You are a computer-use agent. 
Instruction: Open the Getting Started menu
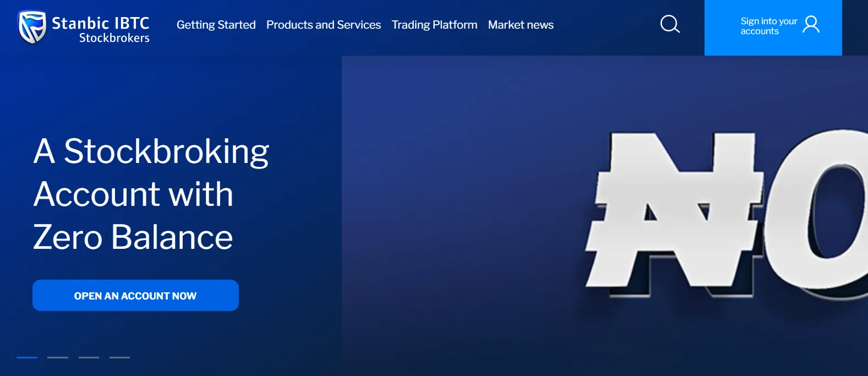216,25
